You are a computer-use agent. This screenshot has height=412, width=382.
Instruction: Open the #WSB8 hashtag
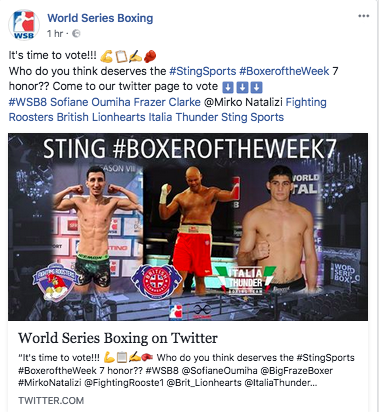click(x=28, y=102)
